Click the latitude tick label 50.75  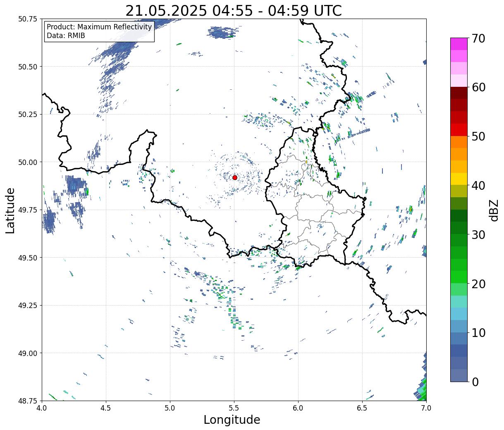27,19
